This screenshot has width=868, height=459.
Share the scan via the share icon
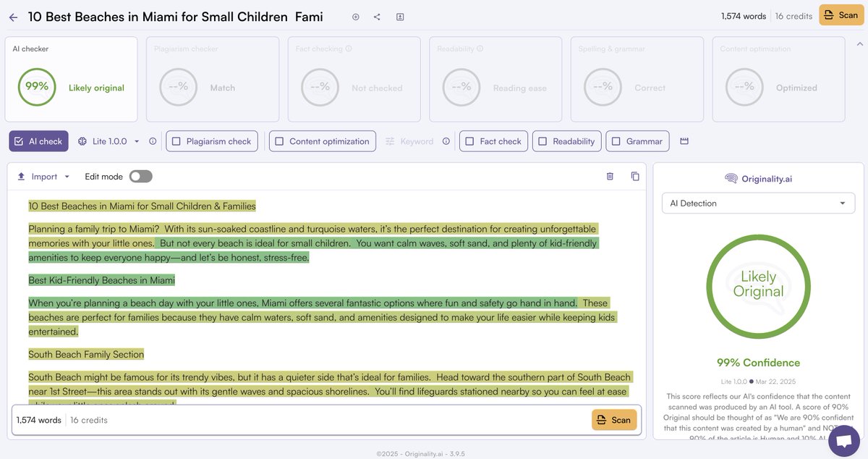377,17
